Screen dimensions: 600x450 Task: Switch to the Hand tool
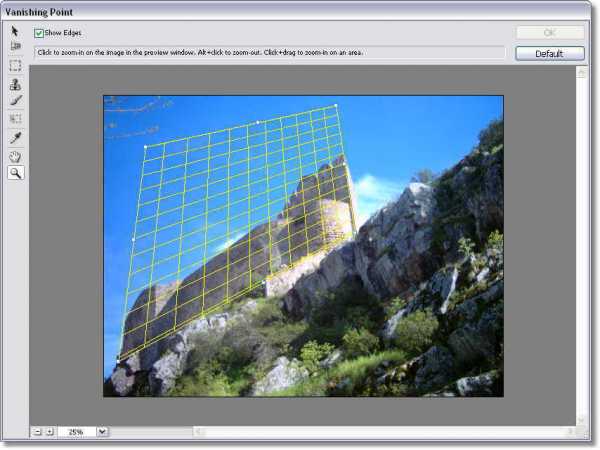coord(15,157)
